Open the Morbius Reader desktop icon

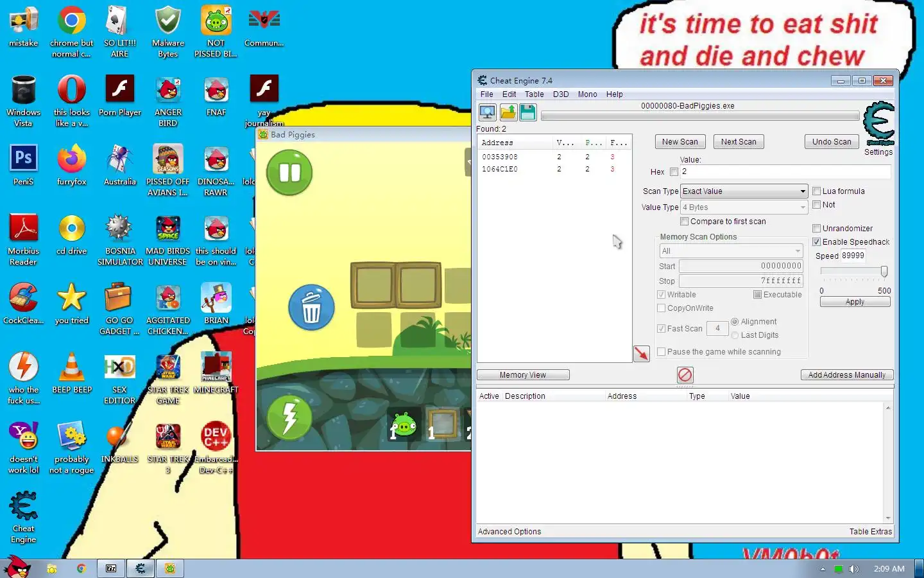[24, 240]
